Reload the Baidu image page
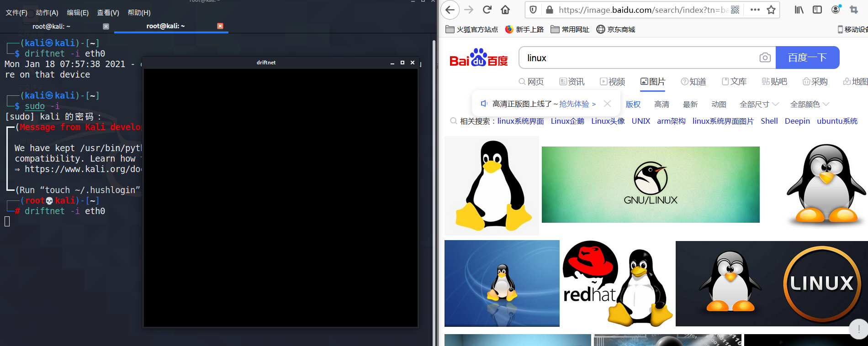This screenshot has height=346, width=868. (487, 10)
